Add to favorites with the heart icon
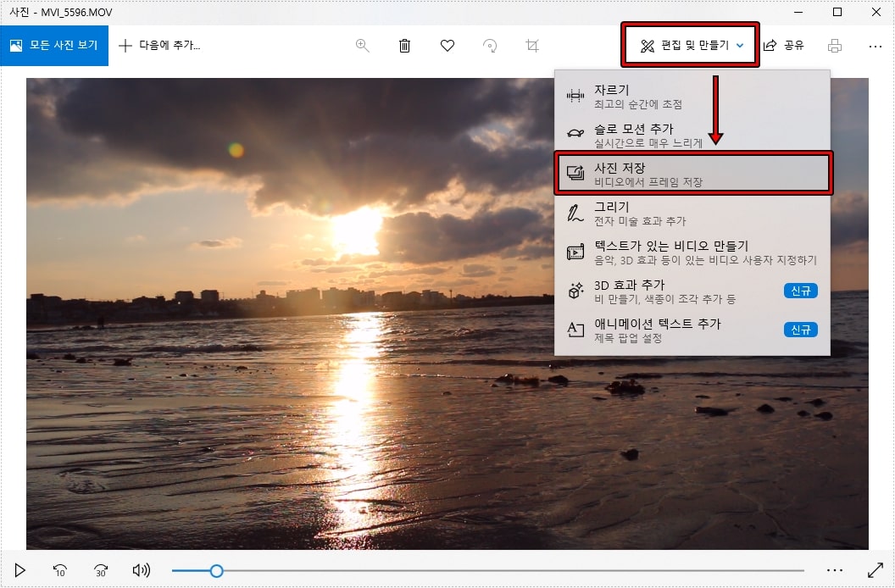 447,45
